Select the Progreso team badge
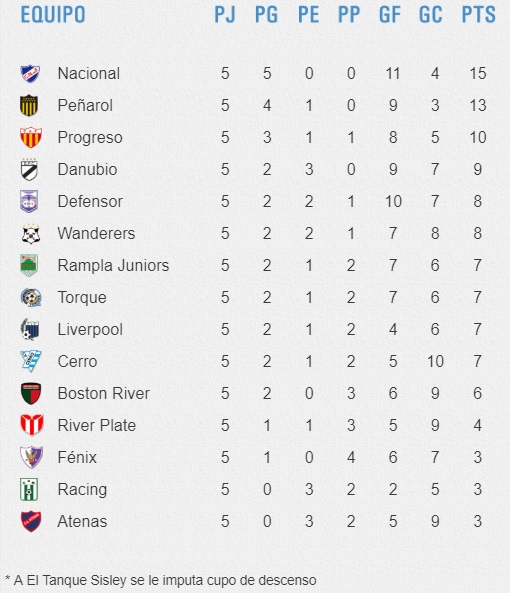Viewport: 510px width, 593px height. pos(30,137)
